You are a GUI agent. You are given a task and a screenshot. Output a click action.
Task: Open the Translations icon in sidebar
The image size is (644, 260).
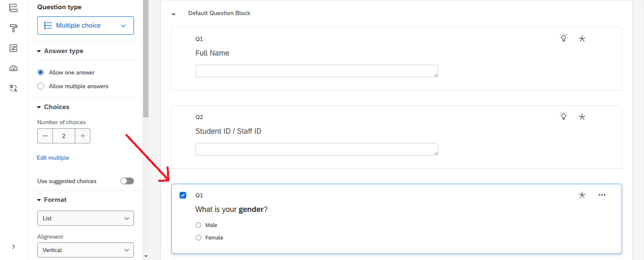point(13,88)
